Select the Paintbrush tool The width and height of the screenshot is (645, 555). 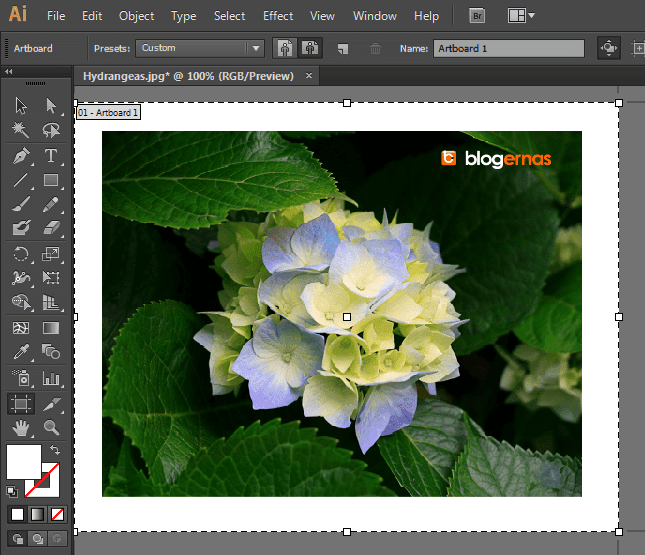(x=21, y=204)
